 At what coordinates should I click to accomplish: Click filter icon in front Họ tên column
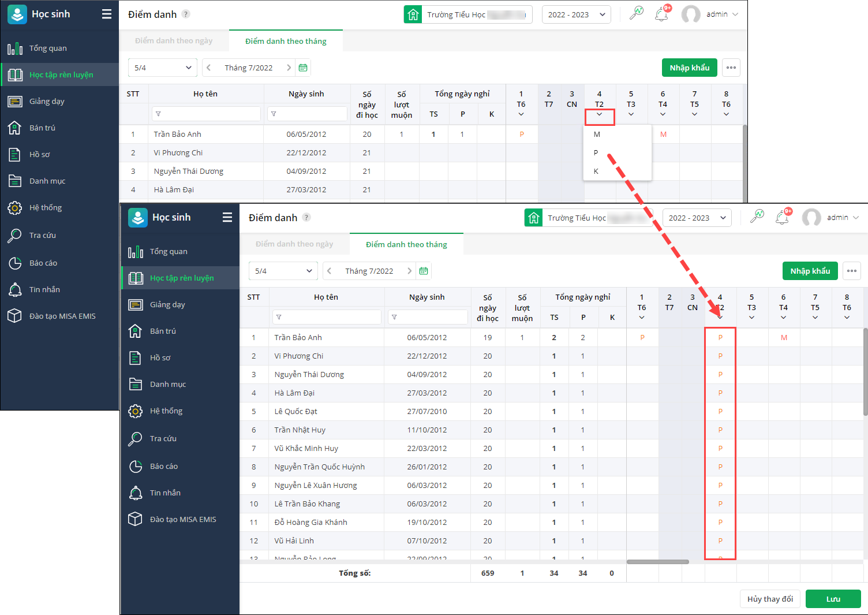coord(279,317)
